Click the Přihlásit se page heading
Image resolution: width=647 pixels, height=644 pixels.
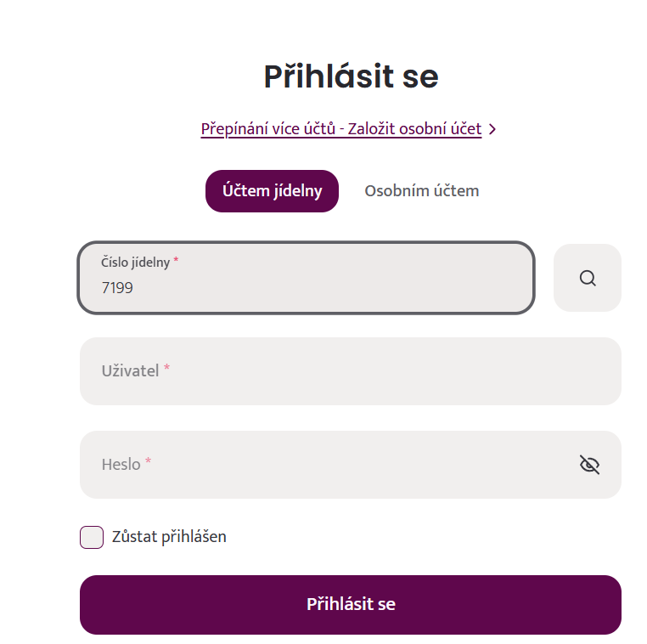351,76
